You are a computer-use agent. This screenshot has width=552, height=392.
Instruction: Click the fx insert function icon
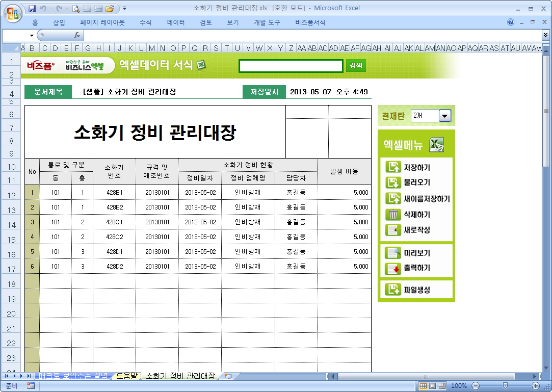(x=77, y=35)
